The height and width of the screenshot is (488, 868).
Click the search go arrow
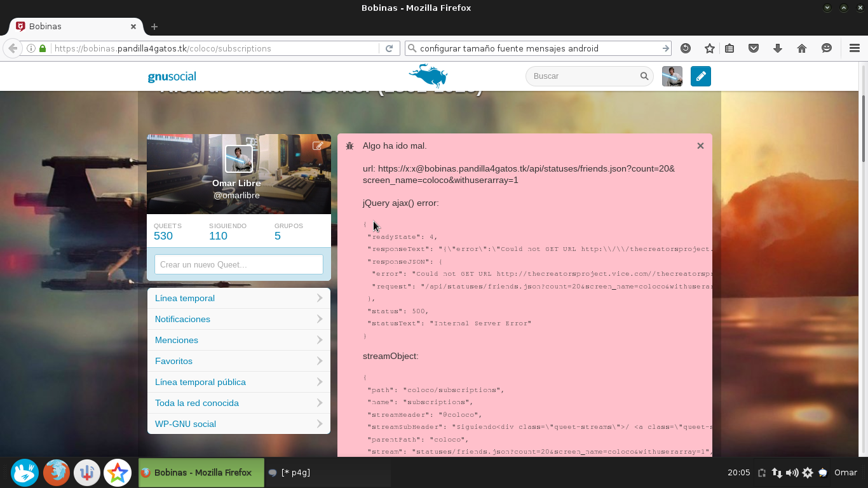(665, 48)
